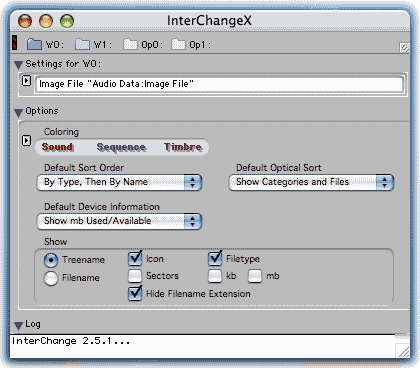Click the W0: label in toolbar
This screenshot has height=368, width=420.
pos(55,45)
